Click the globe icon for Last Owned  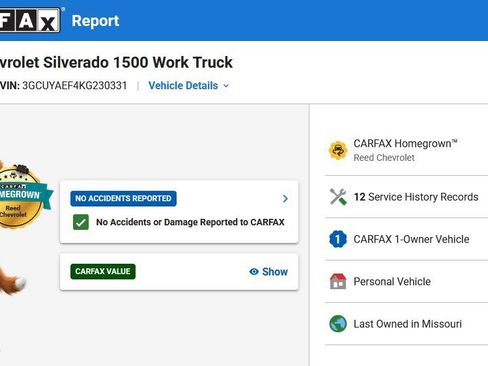338,324
